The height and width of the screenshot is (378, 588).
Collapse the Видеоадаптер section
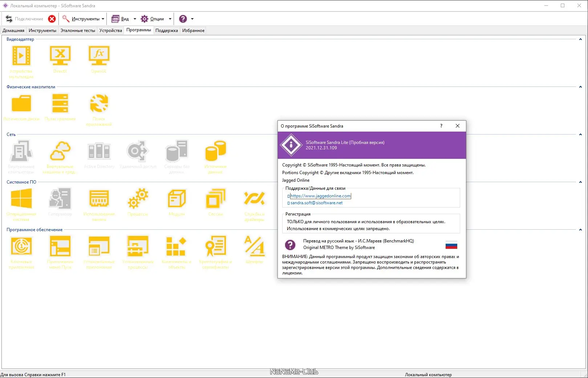[x=580, y=39]
